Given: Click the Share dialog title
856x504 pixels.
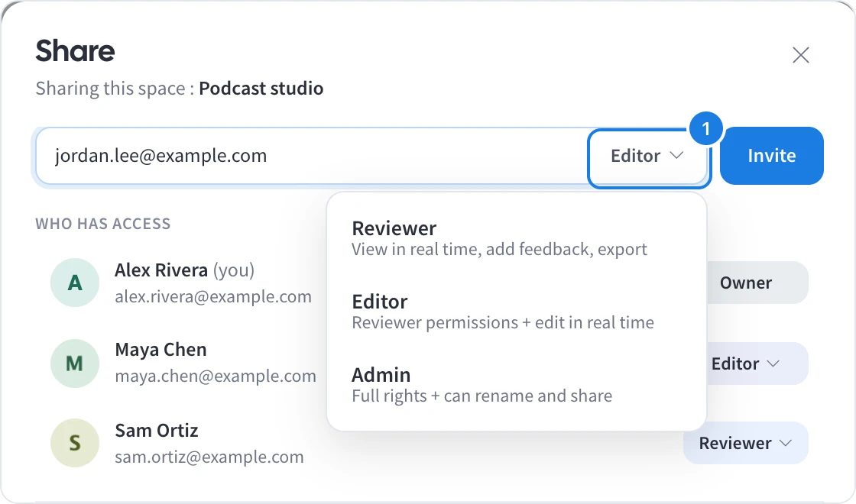Looking at the screenshot, I should click(x=76, y=50).
